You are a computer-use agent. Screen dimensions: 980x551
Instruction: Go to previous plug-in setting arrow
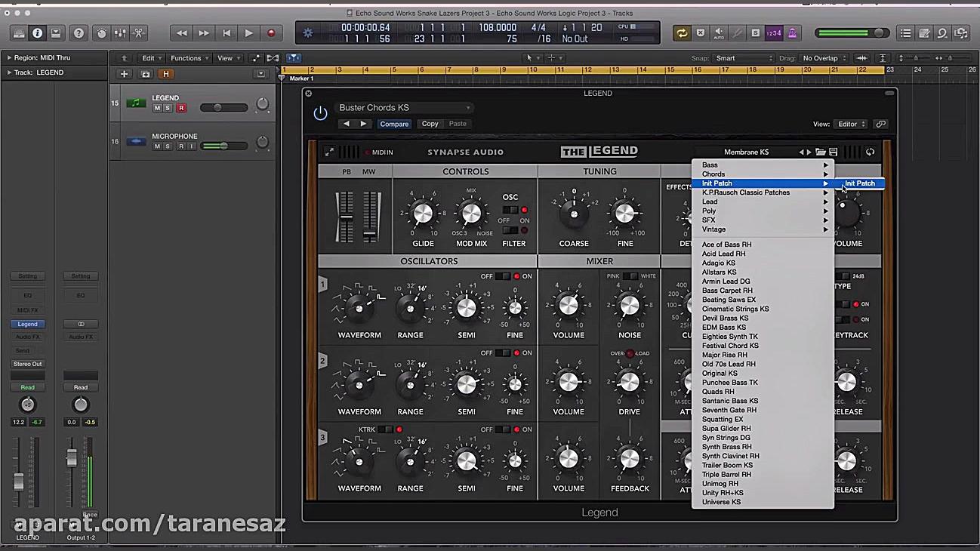pyautogui.click(x=347, y=124)
